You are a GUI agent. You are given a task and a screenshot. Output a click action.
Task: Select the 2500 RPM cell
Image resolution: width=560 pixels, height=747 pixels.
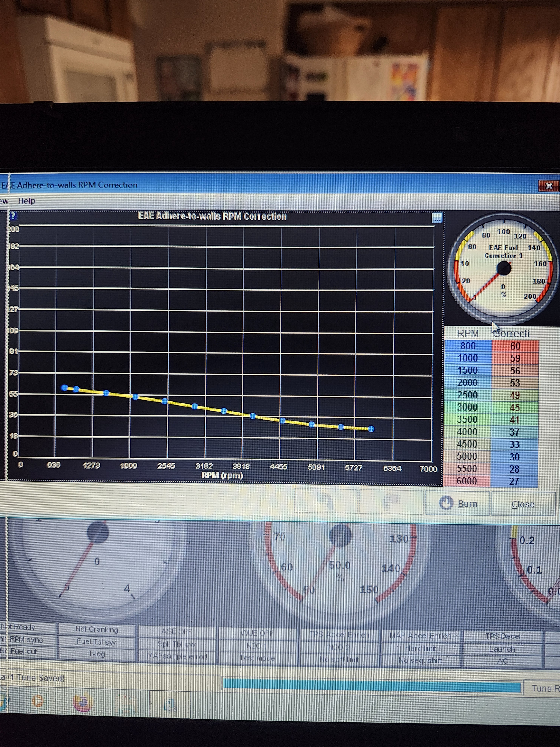(468, 395)
